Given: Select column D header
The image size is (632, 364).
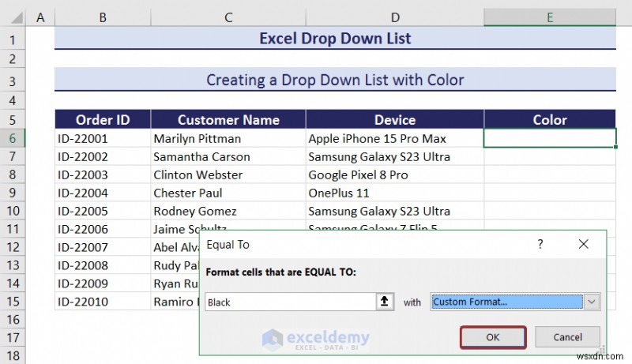Looking at the screenshot, I should [395, 17].
